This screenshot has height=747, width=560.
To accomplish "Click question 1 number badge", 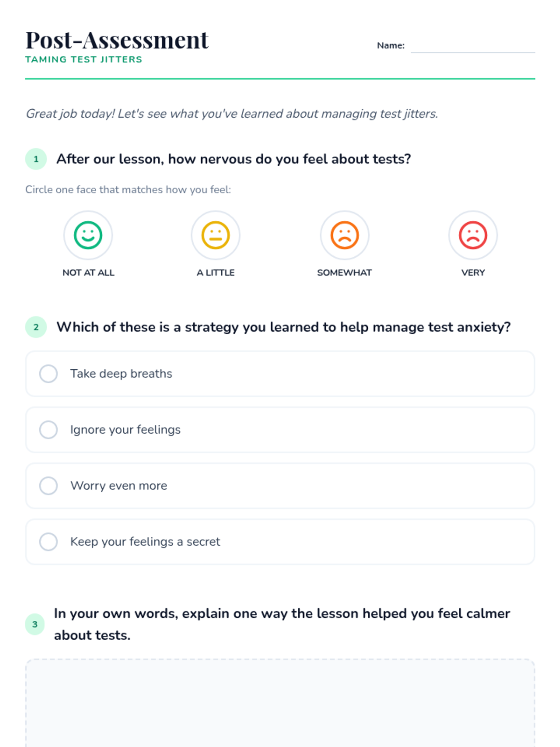I will (x=36, y=159).
